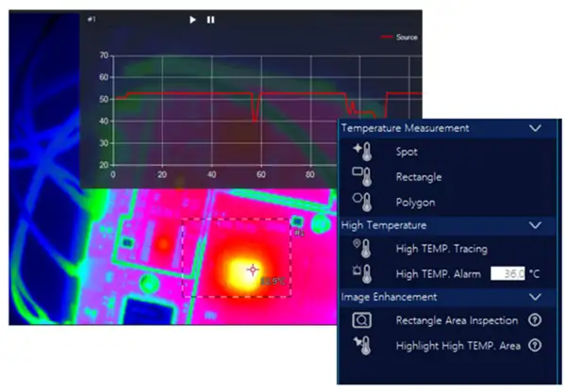Viewport: 566px width, 392px height.
Task: Click the Image Enhancement header text
Action: coord(389,297)
